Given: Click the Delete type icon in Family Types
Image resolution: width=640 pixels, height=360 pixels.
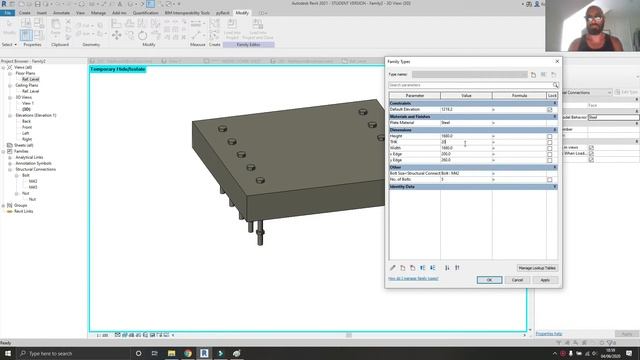Looking at the screenshot, I should (553, 75).
